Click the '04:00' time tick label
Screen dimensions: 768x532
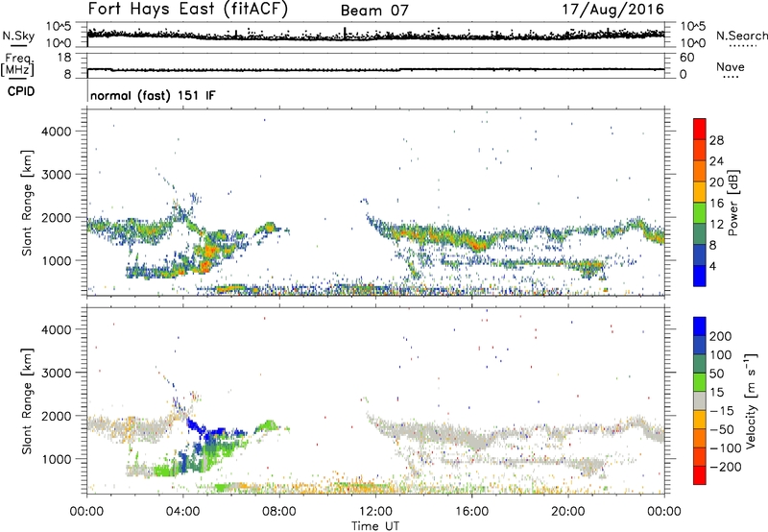coord(182,512)
